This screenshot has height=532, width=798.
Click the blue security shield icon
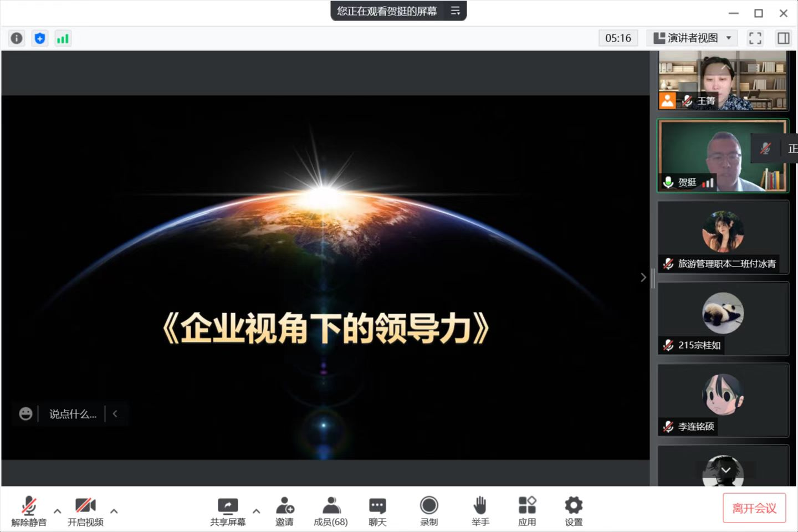click(x=39, y=38)
